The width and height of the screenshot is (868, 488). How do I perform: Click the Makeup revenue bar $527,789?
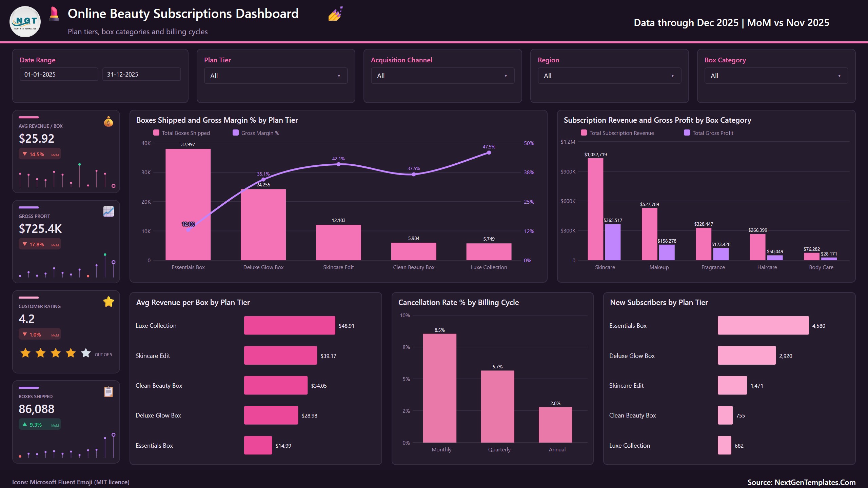[650, 234]
